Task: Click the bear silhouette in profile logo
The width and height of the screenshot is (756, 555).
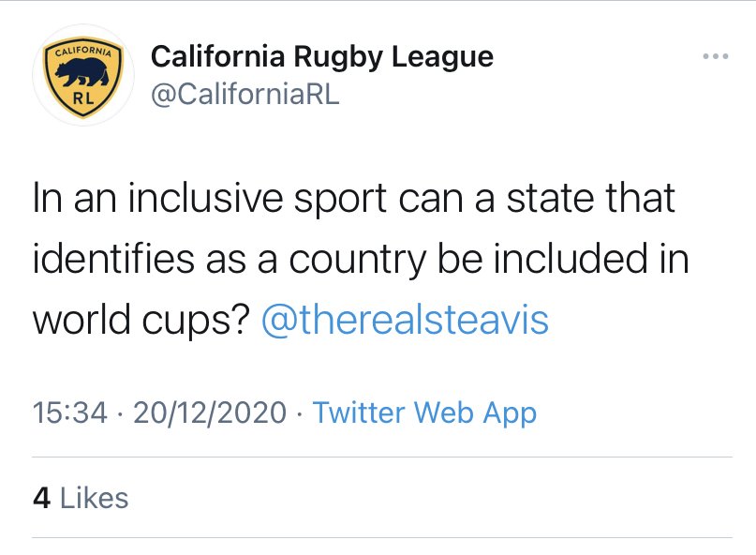Action: click(x=82, y=73)
